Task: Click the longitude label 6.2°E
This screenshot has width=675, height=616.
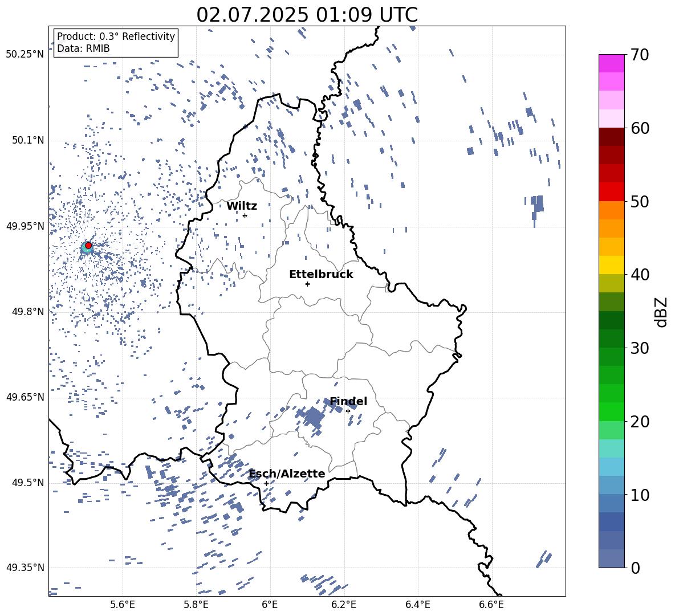Action: [x=344, y=605]
